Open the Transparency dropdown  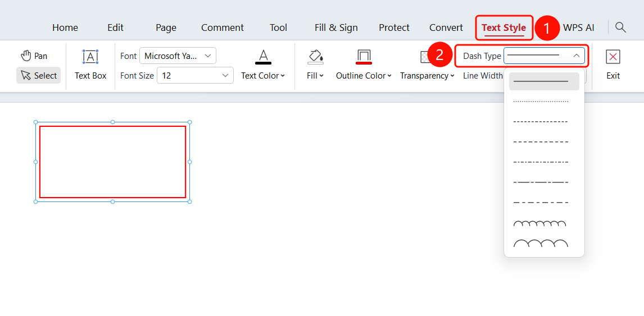click(427, 76)
